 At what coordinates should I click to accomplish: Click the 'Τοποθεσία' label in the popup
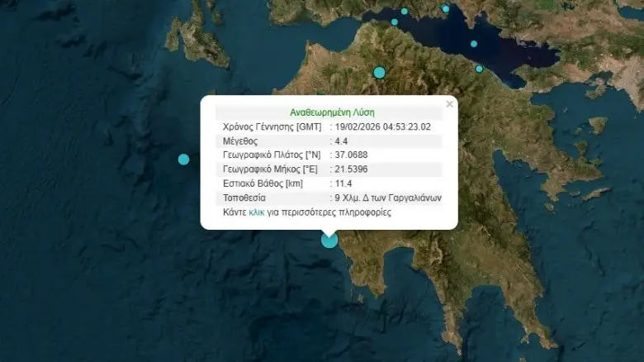point(244,198)
